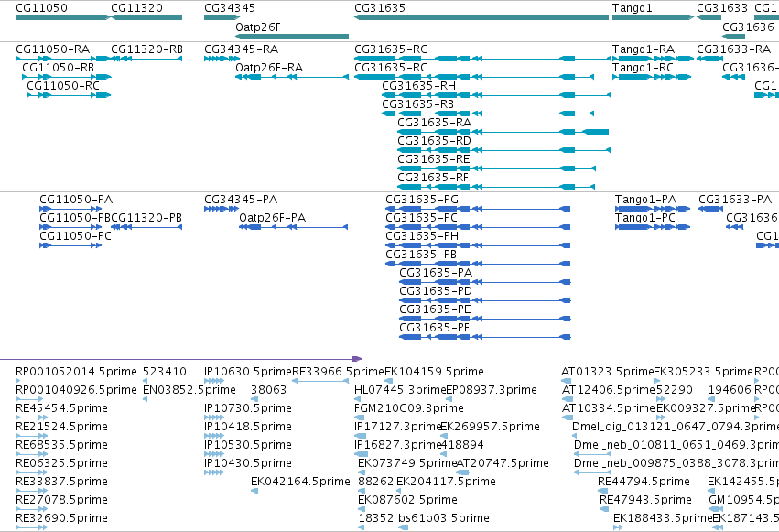Click the CG31635-PF protein label

(434, 329)
